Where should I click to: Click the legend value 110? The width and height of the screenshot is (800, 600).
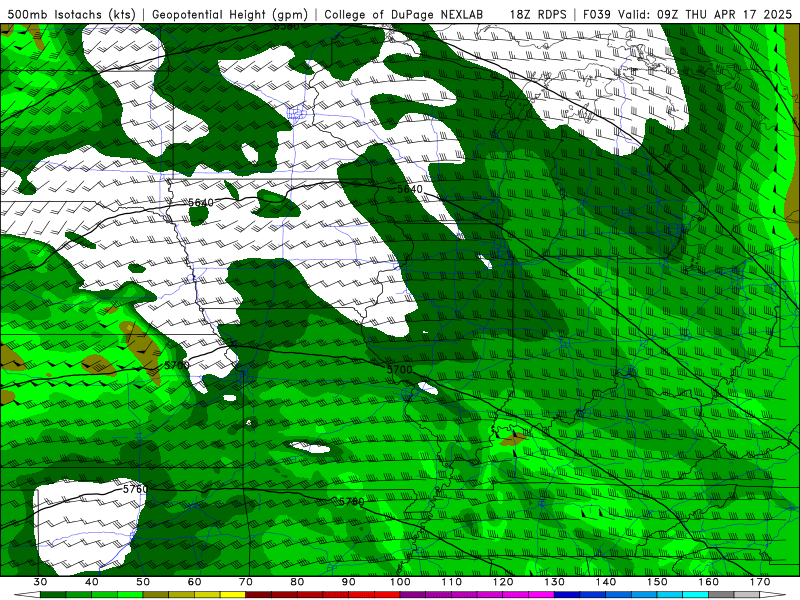(452, 582)
